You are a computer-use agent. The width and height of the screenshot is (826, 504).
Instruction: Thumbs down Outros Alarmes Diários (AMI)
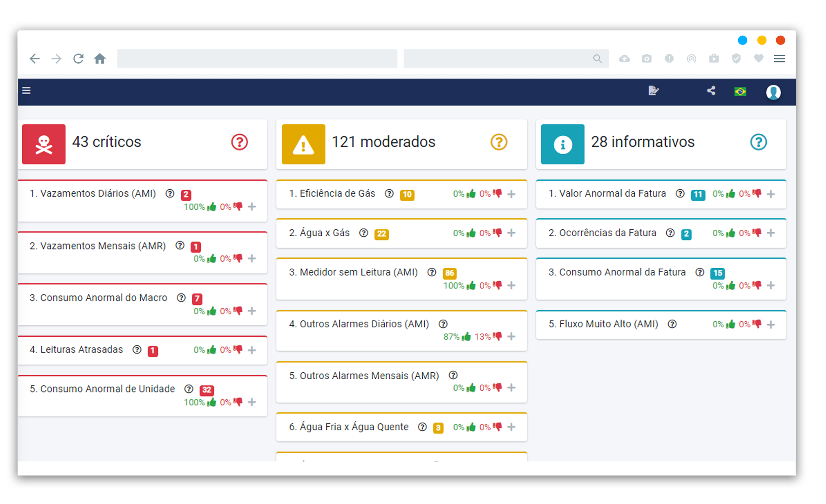click(x=497, y=337)
